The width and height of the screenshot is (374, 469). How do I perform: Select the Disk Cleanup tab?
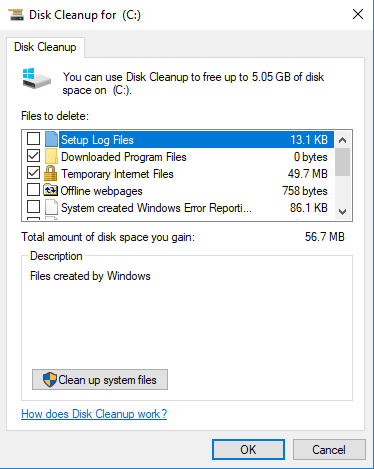click(x=45, y=47)
